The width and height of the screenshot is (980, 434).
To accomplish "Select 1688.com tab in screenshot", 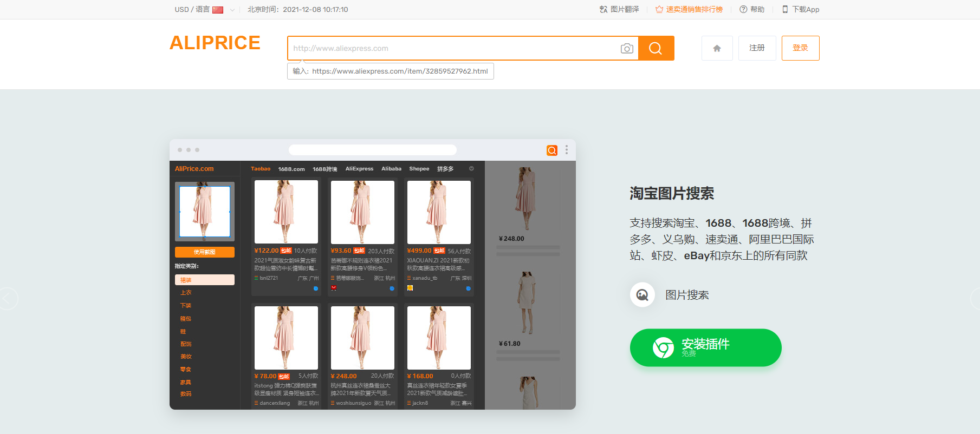I will click(291, 169).
